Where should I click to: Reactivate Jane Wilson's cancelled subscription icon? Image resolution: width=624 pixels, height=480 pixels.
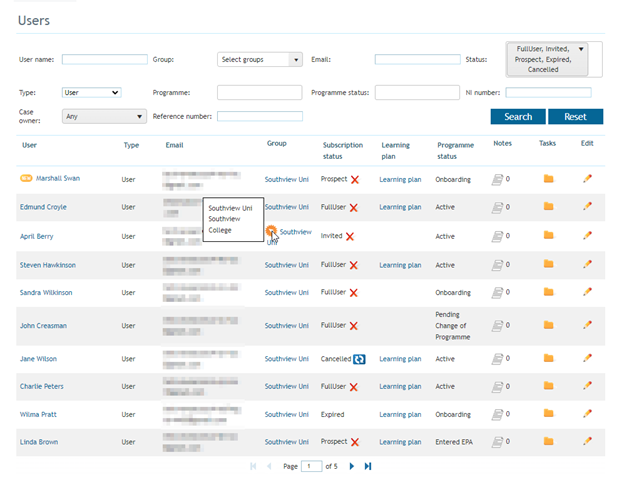[359, 359]
